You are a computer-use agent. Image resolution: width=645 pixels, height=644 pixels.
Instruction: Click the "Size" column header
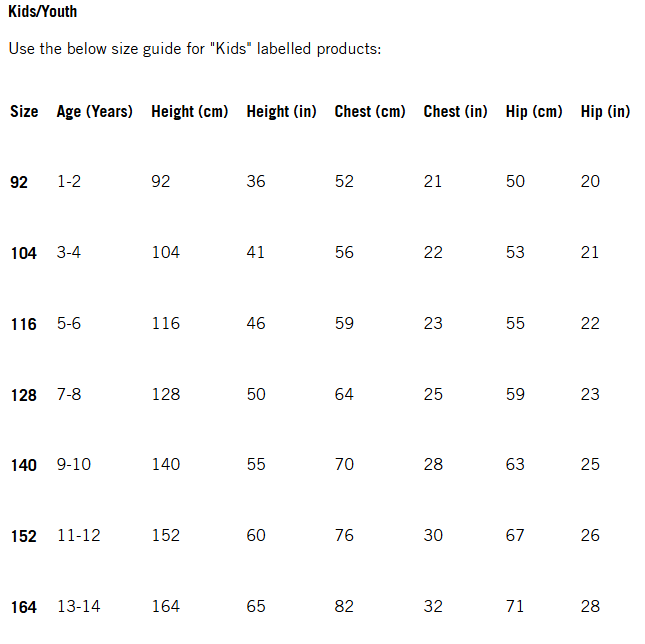[x=24, y=111]
